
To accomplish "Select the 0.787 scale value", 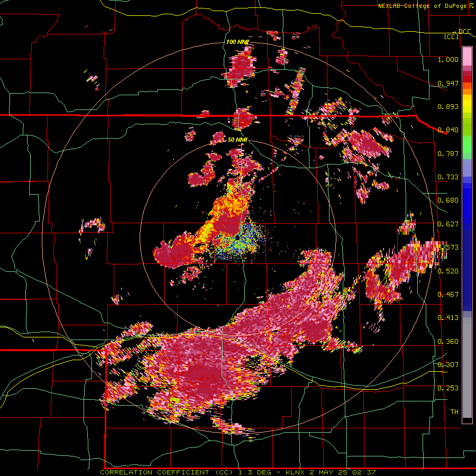I will [x=448, y=153].
